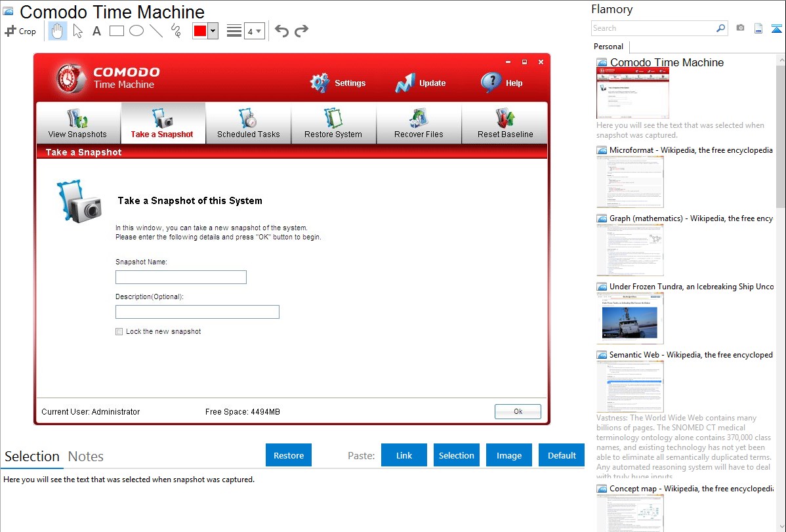Select the straight line tool

click(x=156, y=31)
